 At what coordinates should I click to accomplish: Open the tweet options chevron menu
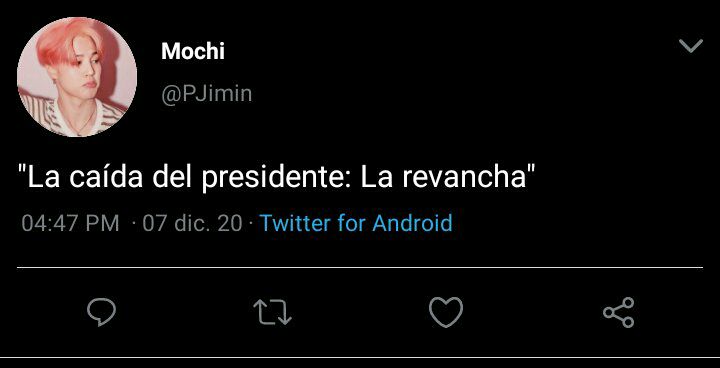pyautogui.click(x=691, y=46)
